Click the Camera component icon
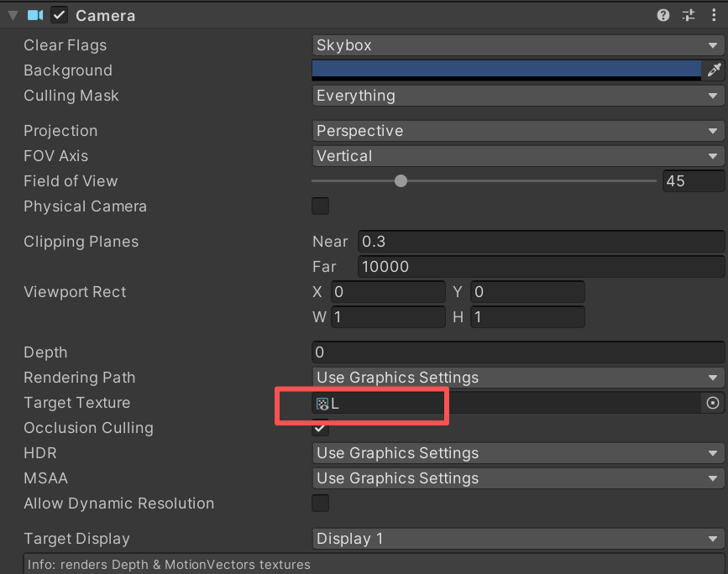This screenshot has width=728, height=574. 33,14
